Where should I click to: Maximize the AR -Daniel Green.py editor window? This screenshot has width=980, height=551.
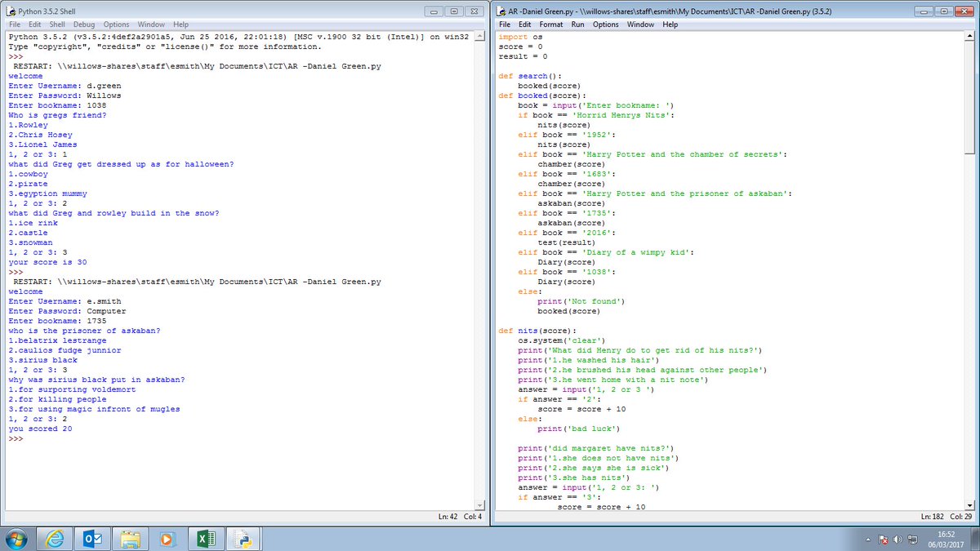point(944,11)
